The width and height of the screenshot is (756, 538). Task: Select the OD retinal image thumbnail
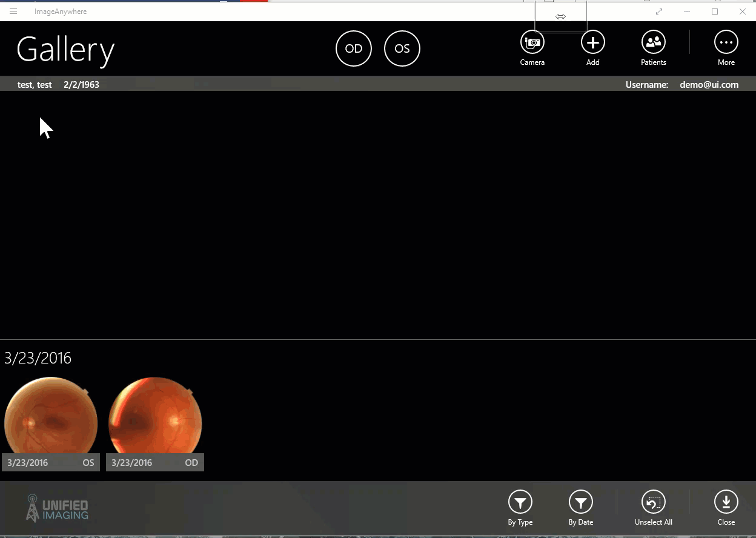(155, 417)
